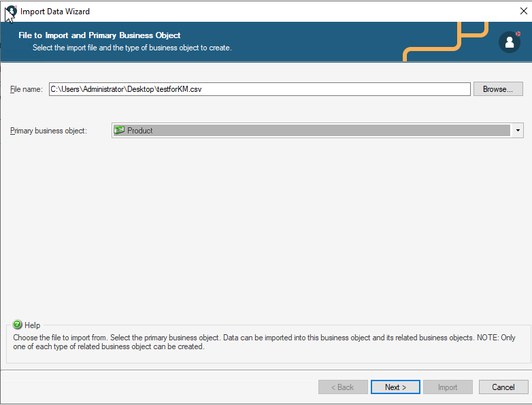Expand the Primary business object dropdown arrow
Screen dimensions: 532x405
[x=518, y=131]
